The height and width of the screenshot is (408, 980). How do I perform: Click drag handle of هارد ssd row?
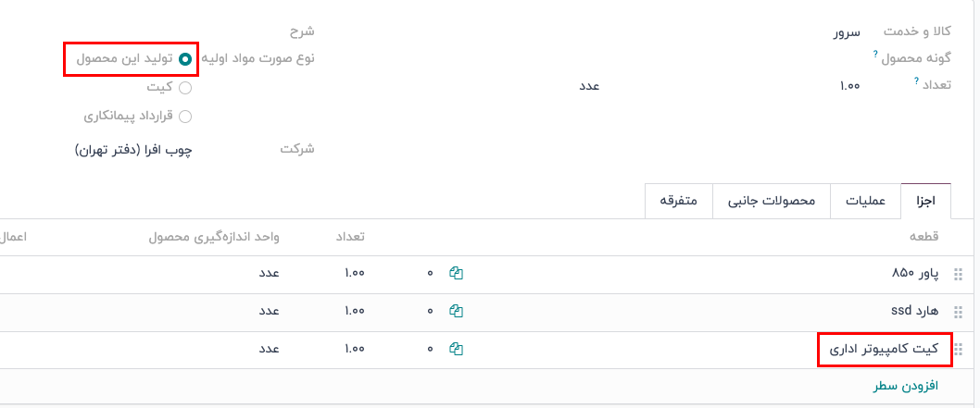pos(958,311)
